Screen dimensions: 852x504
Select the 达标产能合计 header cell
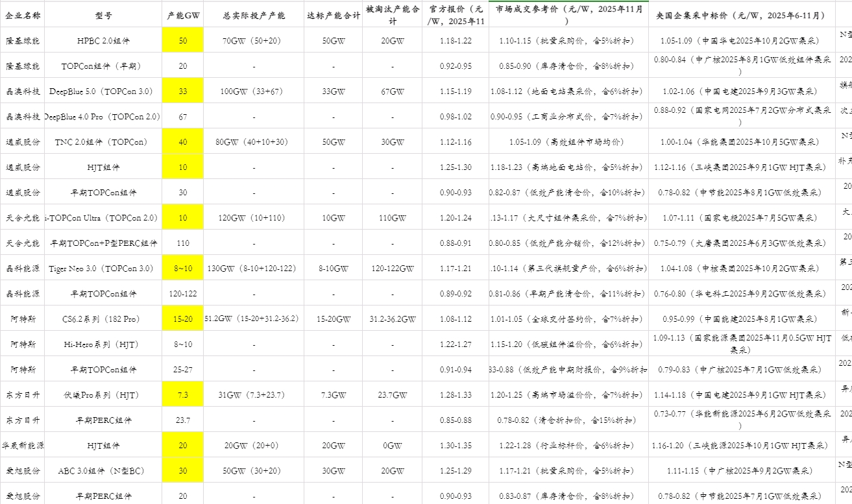334,14
